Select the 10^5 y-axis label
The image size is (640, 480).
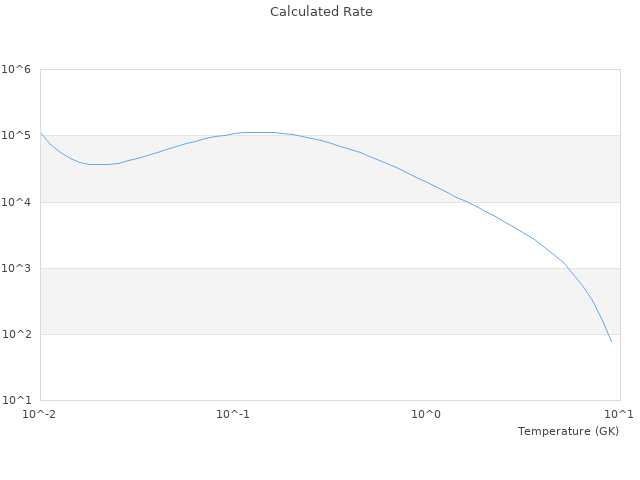click(x=16, y=135)
